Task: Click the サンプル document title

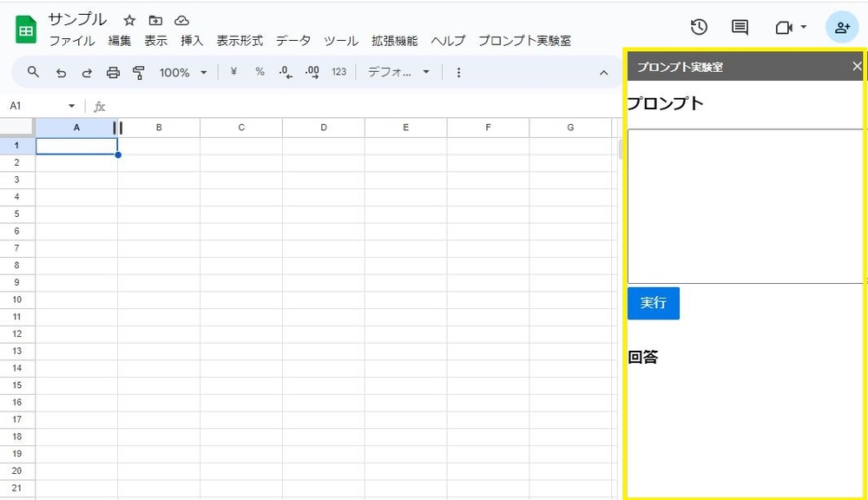Action: 77,19
